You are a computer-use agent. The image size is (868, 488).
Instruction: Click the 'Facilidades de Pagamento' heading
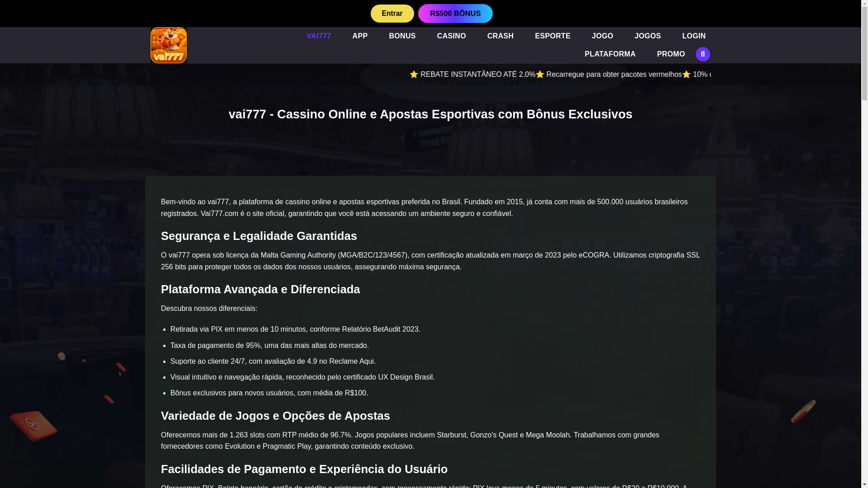coord(304,469)
